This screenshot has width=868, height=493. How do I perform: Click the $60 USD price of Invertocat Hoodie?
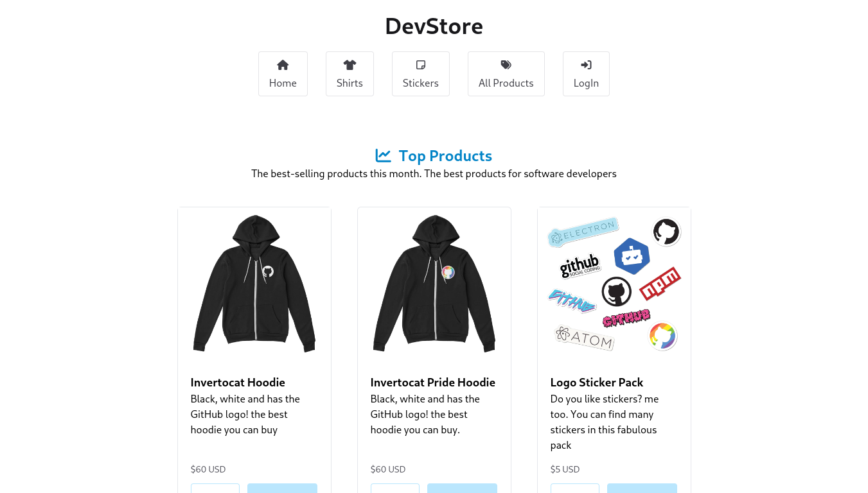pyautogui.click(x=208, y=469)
